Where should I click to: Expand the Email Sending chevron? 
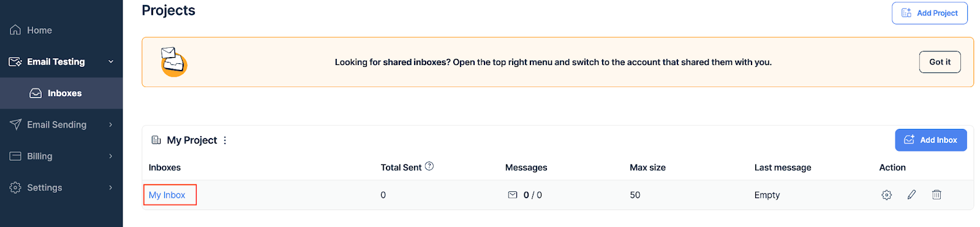pyautogui.click(x=111, y=125)
